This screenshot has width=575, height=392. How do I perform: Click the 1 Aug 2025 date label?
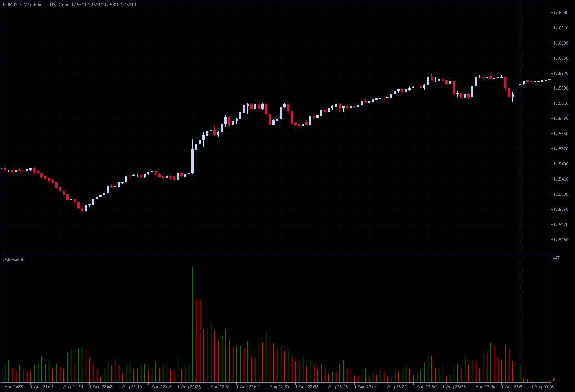point(12,387)
